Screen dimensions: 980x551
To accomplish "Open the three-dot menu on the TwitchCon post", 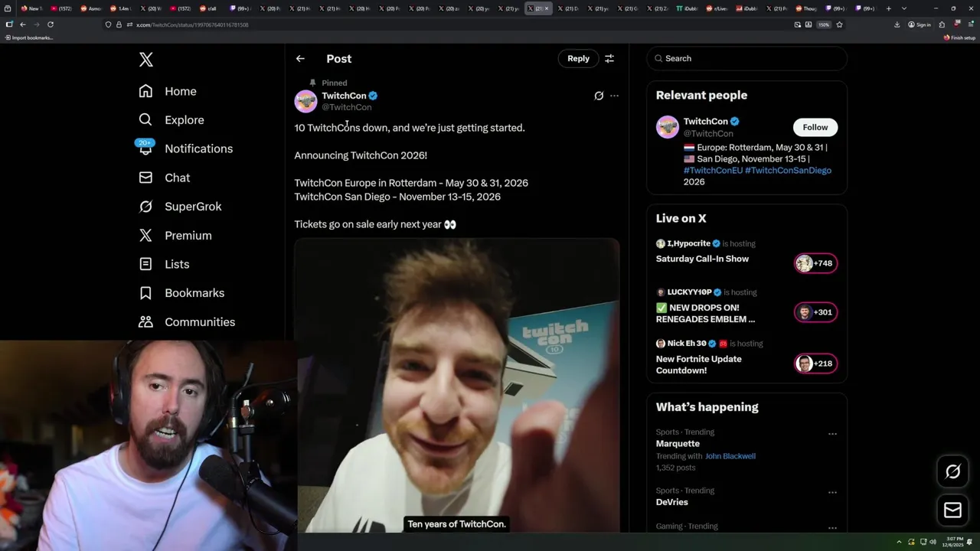I will pyautogui.click(x=614, y=96).
